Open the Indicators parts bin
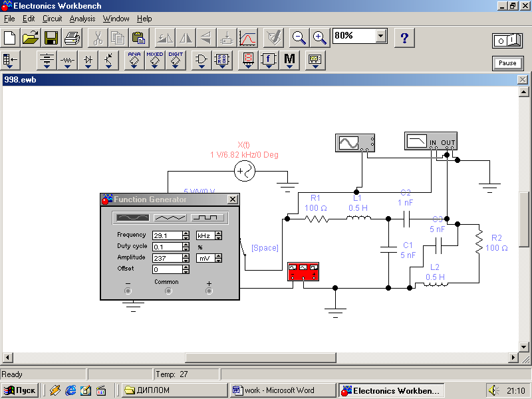The image size is (532, 399). (248, 61)
